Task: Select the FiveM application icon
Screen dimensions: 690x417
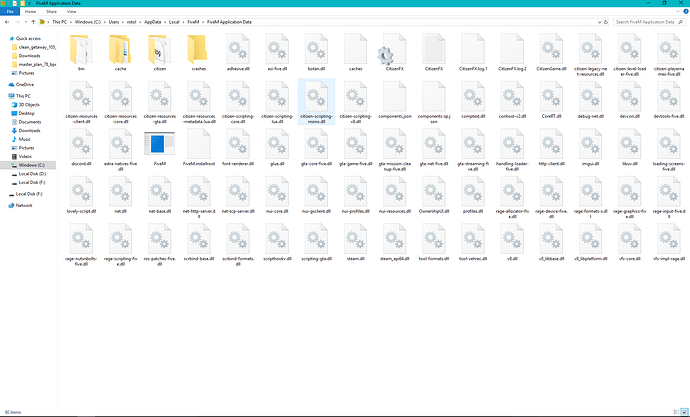Action: tap(159, 148)
